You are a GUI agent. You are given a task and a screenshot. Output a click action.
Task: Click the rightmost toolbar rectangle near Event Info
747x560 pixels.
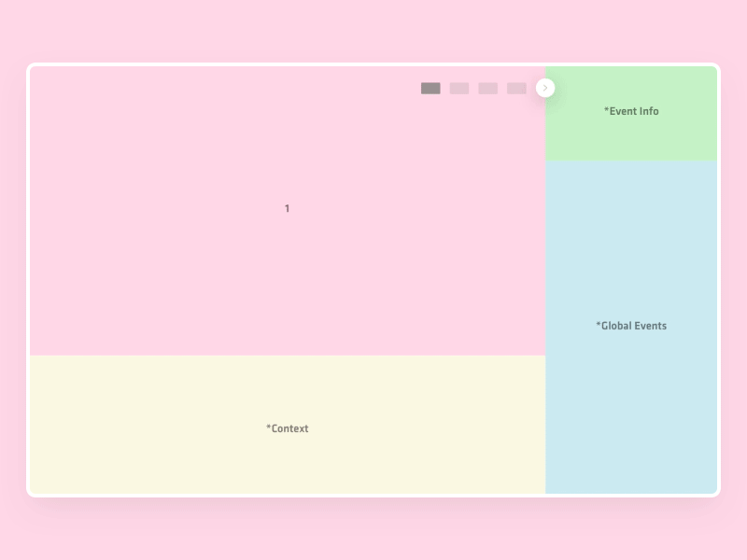pyautogui.click(x=514, y=88)
